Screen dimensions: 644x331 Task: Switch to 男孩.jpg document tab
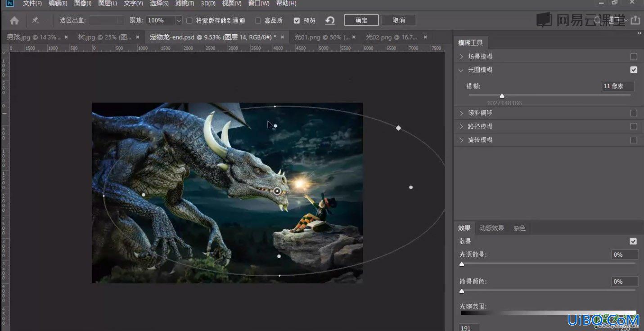33,37
